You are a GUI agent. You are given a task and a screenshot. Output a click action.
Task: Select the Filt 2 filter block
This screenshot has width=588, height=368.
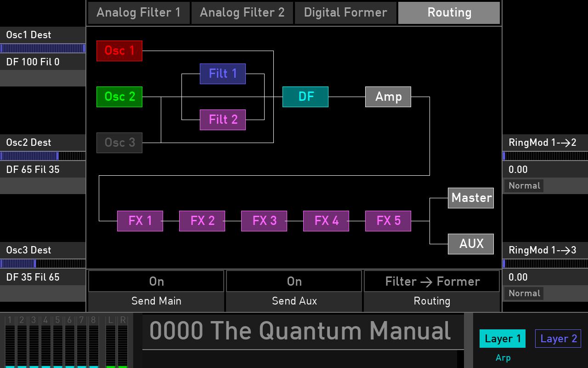(x=222, y=120)
